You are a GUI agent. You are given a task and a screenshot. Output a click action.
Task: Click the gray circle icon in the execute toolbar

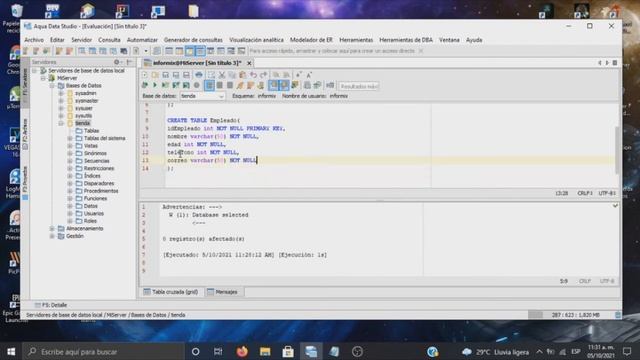point(197,85)
